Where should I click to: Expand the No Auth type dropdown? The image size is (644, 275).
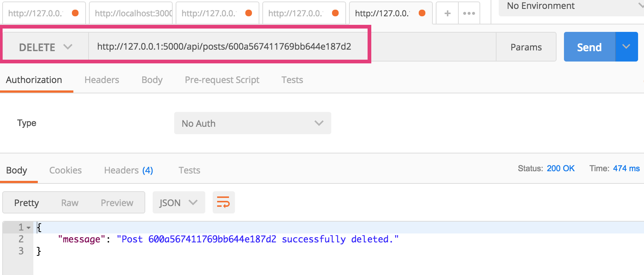pyautogui.click(x=252, y=123)
